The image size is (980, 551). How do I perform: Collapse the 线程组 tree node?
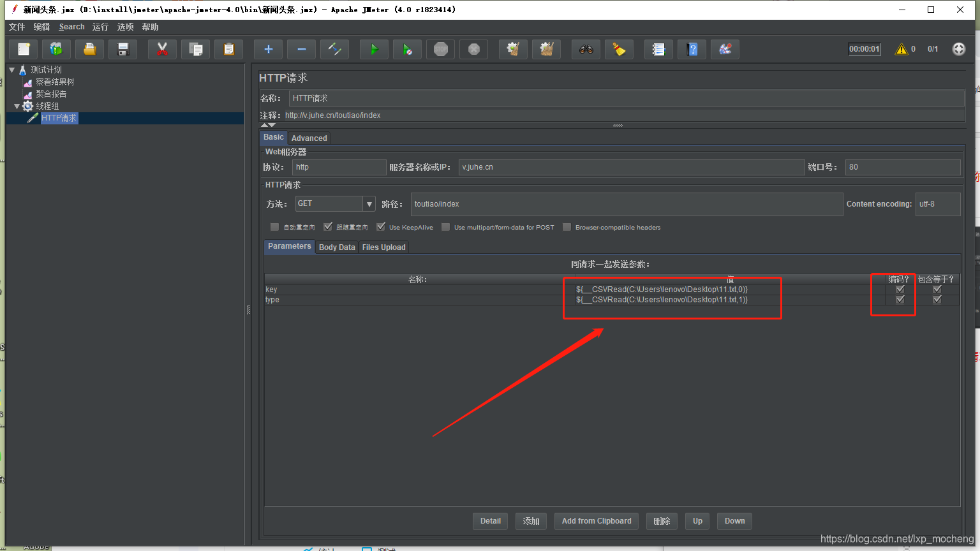click(17, 106)
